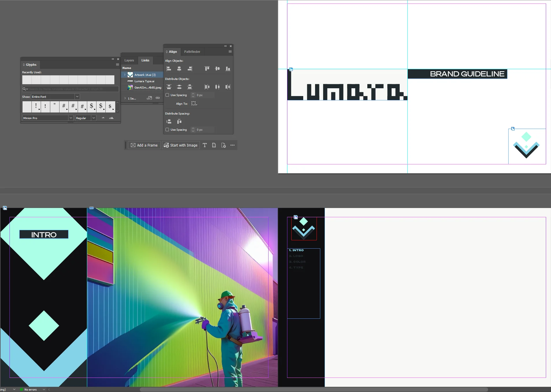Expand the Artwork 14.ai (3) link group
The width and height of the screenshot is (551, 392).
[x=125, y=75]
